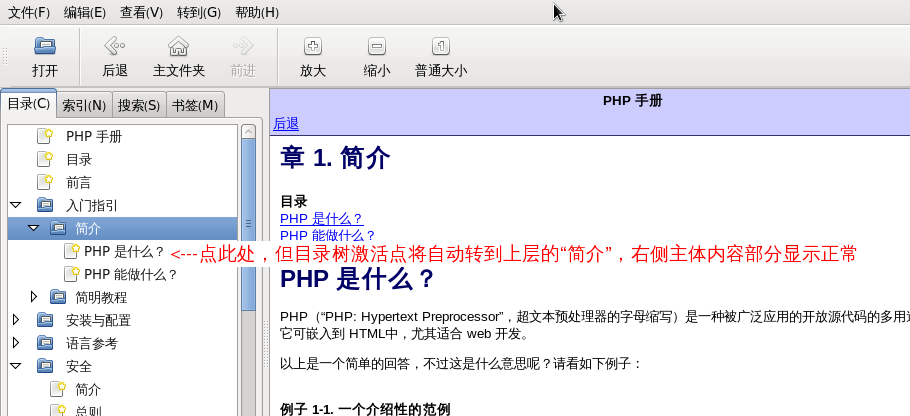
Task: Click the 前进 (Forward) toolbar icon
Action: tap(243, 46)
